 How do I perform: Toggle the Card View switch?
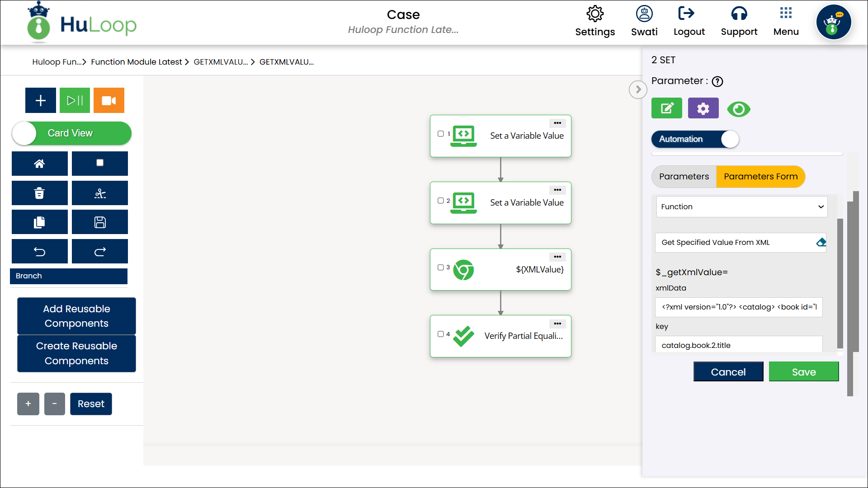point(71,133)
